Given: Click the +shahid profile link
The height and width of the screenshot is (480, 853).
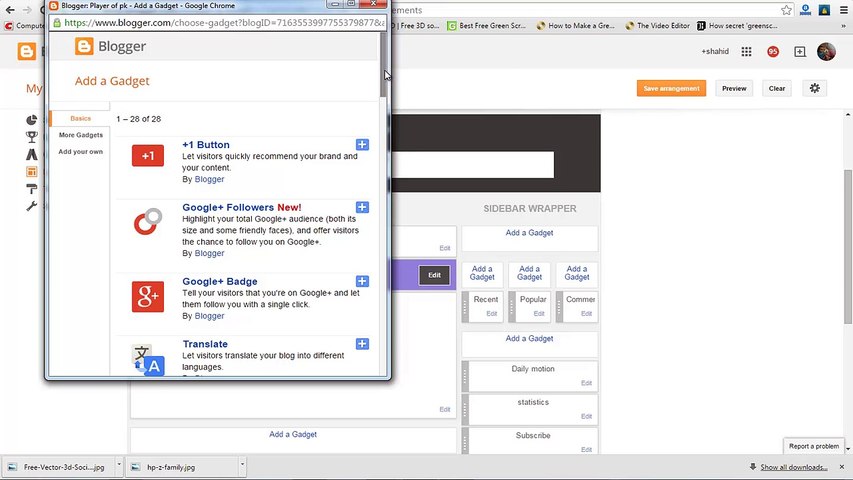Looking at the screenshot, I should click(715, 51).
